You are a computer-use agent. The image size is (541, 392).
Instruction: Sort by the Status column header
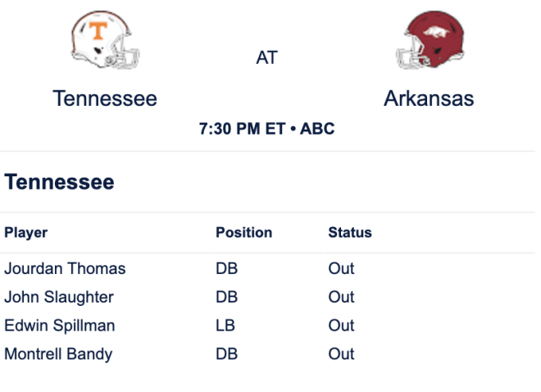pos(350,233)
